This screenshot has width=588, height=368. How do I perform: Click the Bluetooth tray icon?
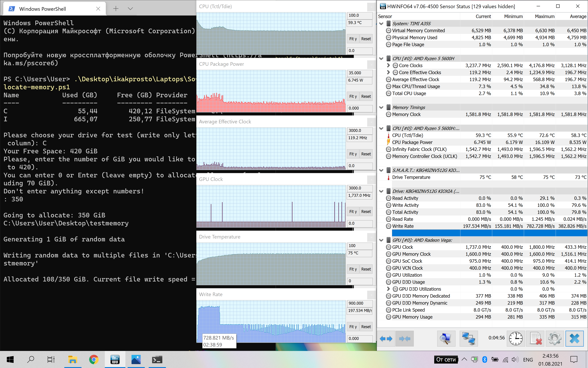coord(485,359)
